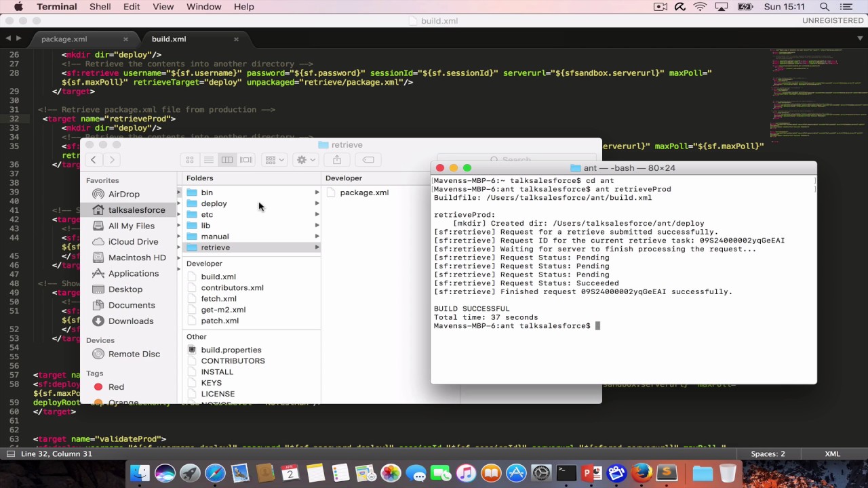Select fetch.xml in Finder list
The image size is (868, 488).
pos(218,298)
